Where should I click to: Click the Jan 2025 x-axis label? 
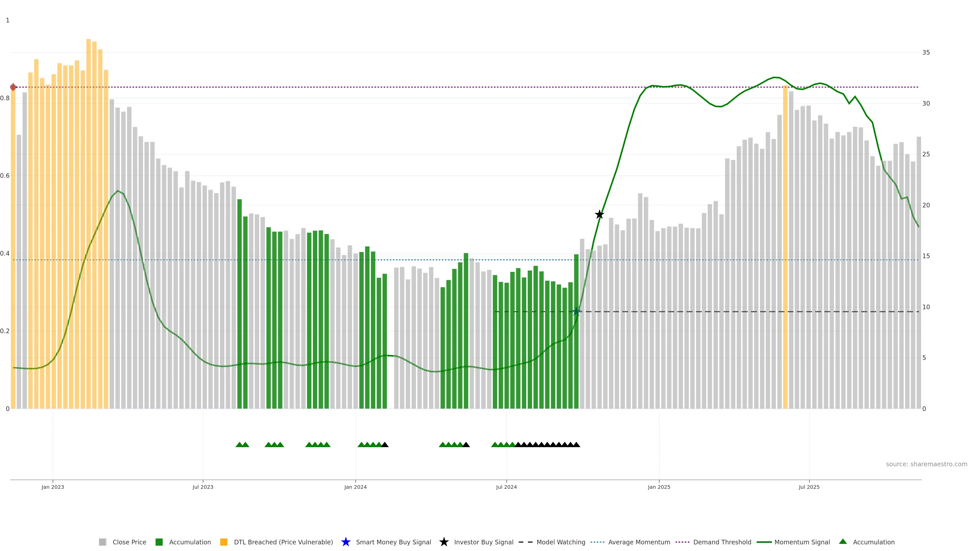(659, 487)
